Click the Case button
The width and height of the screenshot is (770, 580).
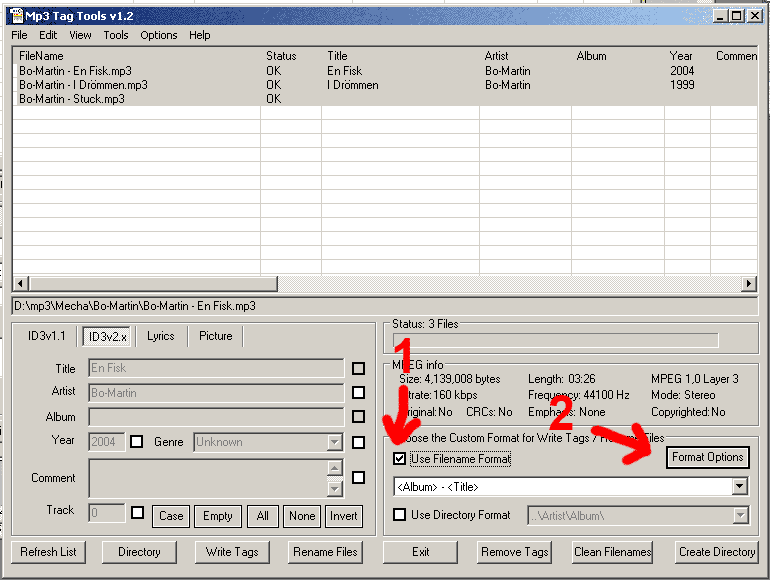coord(171,516)
